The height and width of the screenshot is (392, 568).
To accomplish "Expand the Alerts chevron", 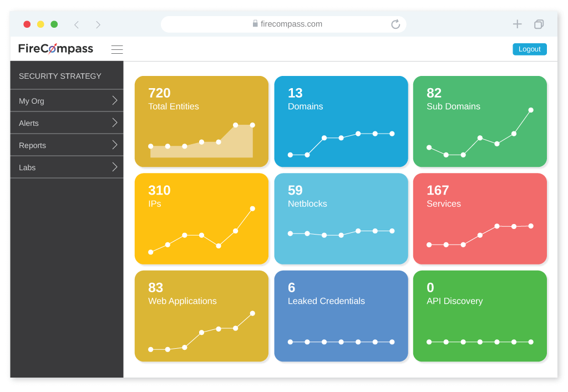I will click(115, 123).
